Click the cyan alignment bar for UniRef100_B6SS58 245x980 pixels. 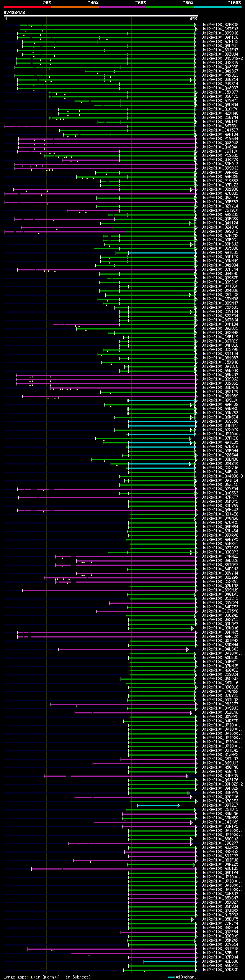click(162, 422)
